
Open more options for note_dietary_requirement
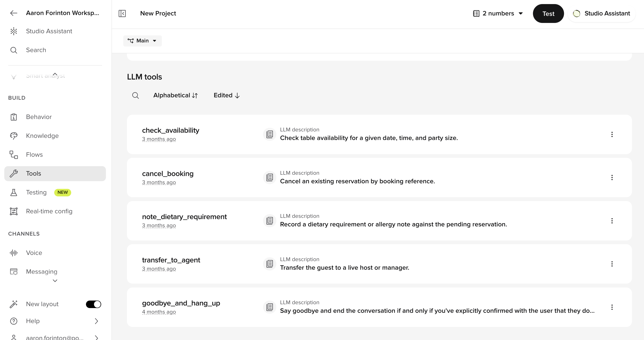[x=612, y=221]
